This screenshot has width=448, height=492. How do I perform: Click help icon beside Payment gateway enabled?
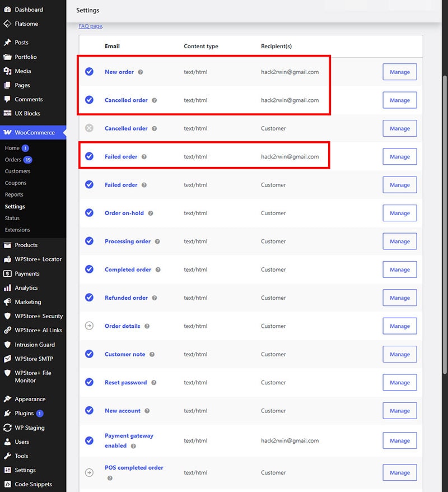[x=133, y=446]
